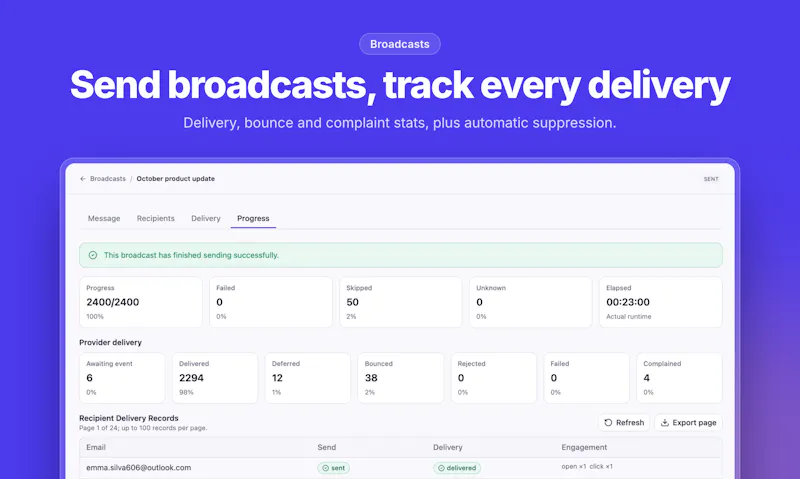Image resolution: width=800 pixels, height=479 pixels.
Task: Click the Skipped 50 card
Action: pyautogui.click(x=401, y=302)
